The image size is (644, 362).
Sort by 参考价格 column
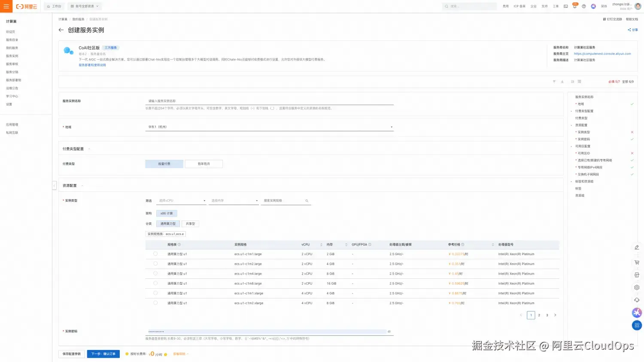point(492,244)
